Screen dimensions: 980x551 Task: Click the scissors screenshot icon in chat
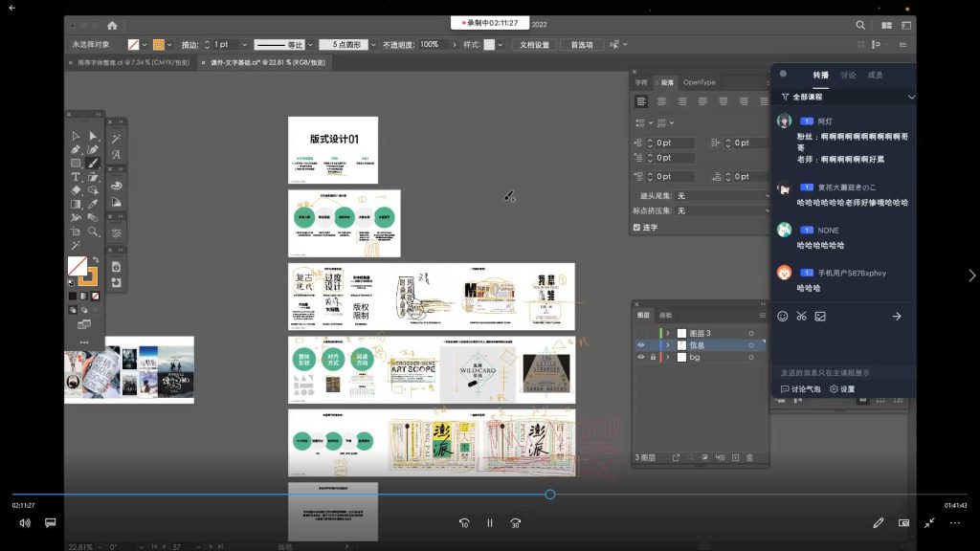pyautogui.click(x=801, y=317)
